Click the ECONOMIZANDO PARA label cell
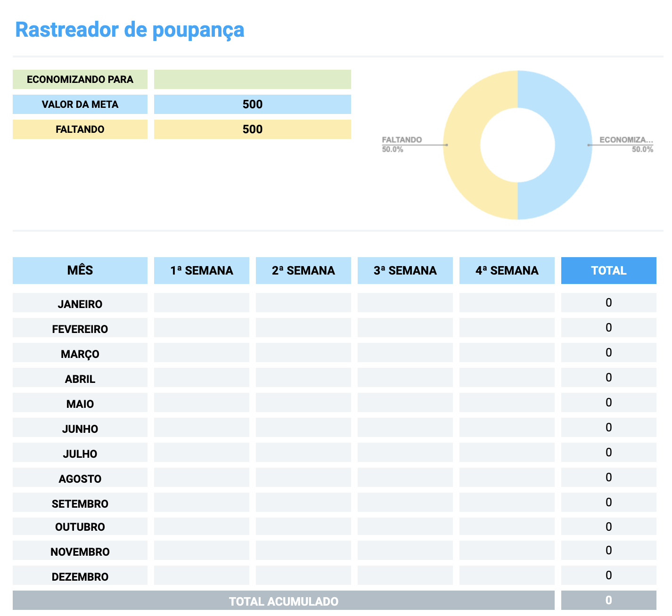The height and width of the screenshot is (616, 672). tap(80, 79)
